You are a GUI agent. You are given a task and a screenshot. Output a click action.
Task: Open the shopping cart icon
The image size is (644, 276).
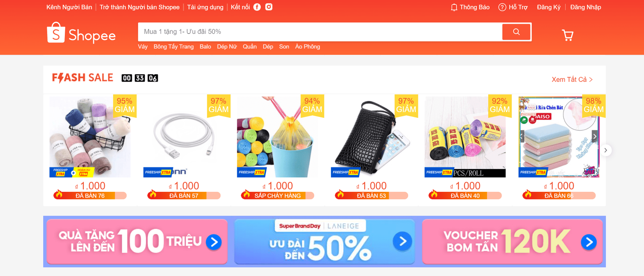click(x=568, y=35)
